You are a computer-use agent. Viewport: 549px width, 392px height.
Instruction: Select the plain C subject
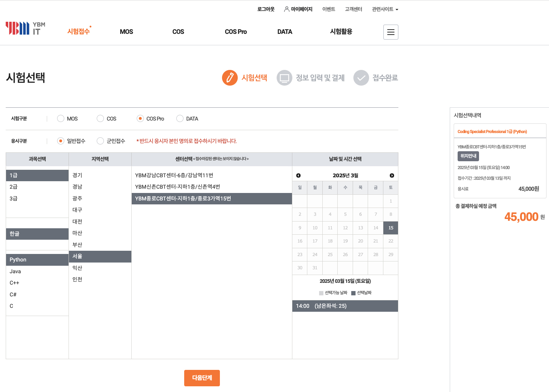click(37, 306)
